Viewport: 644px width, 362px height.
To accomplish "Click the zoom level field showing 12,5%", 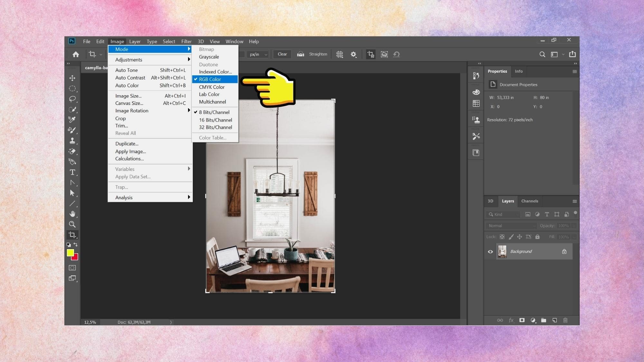I will point(90,322).
